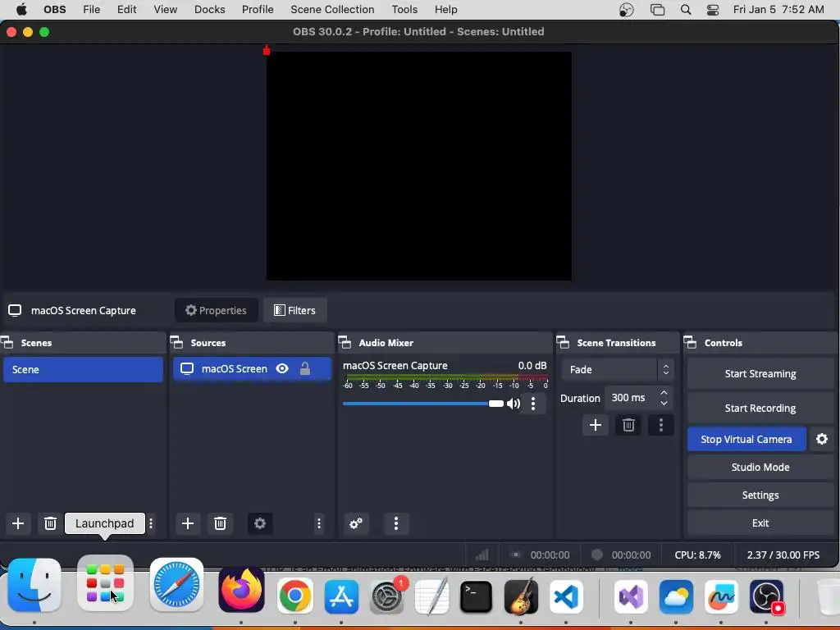Open Terminal from the Dock
This screenshot has width=840, height=630.
click(x=476, y=596)
